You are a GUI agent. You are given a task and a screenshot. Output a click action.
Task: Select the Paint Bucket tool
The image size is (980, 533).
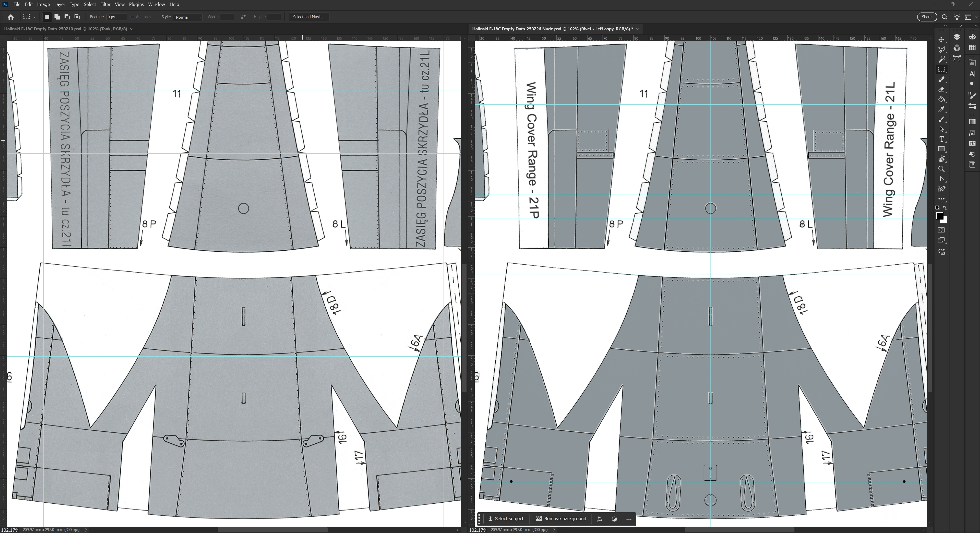tap(941, 99)
